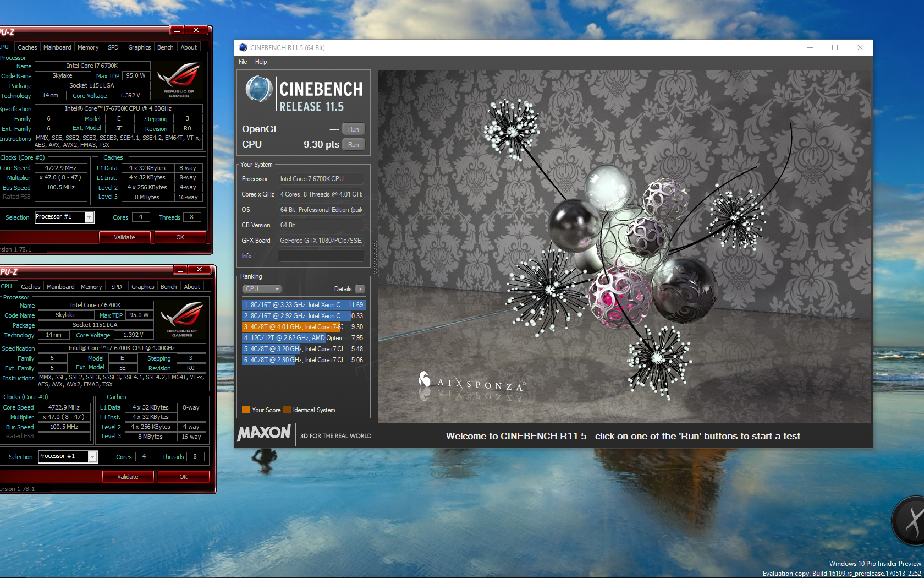
Task: Click OK in bottom CPU-Z window
Action: 183,477
